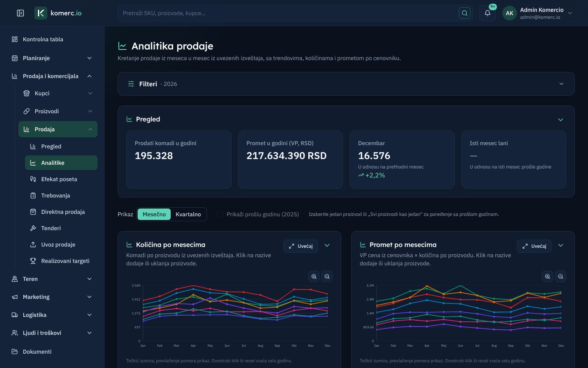The height and width of the screenshot is (368, 588).
Task: Expand the Planiranje sidebar menu
Action: coord(52,58)
